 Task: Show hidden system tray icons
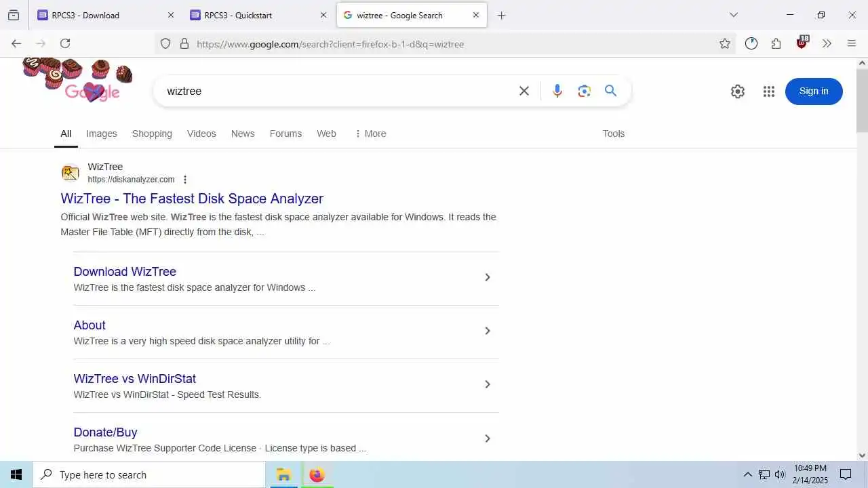747,474
